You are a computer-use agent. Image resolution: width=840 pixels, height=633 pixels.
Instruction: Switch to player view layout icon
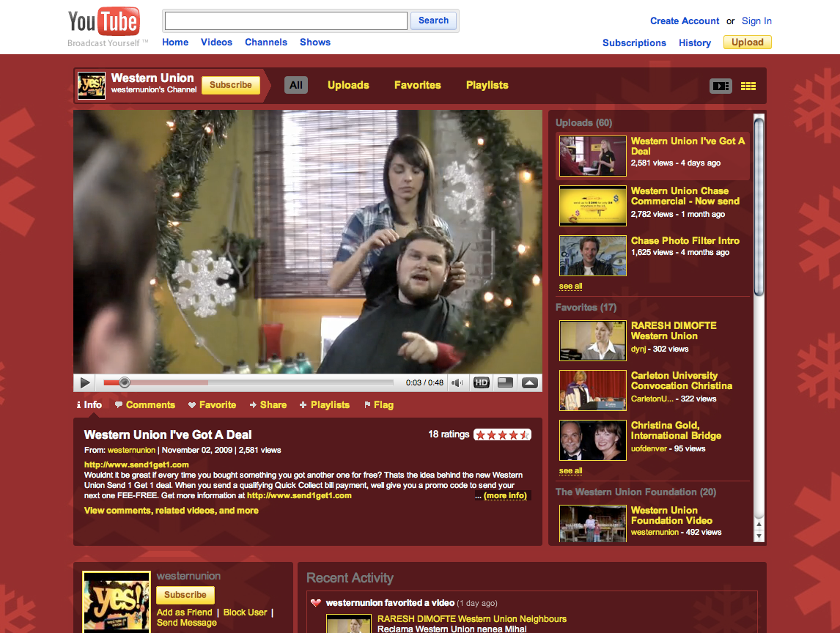click(x=721, y=86)
